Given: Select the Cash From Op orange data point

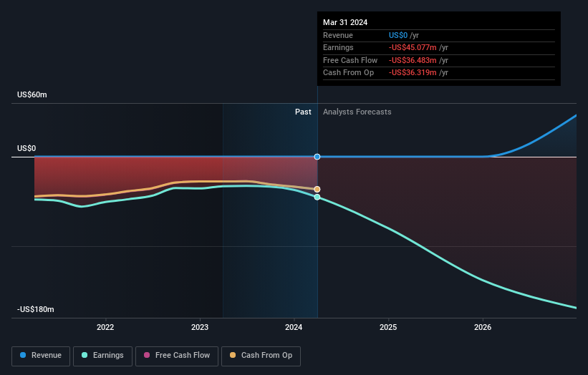Looking at the screenshot, I should click(317, 189).
